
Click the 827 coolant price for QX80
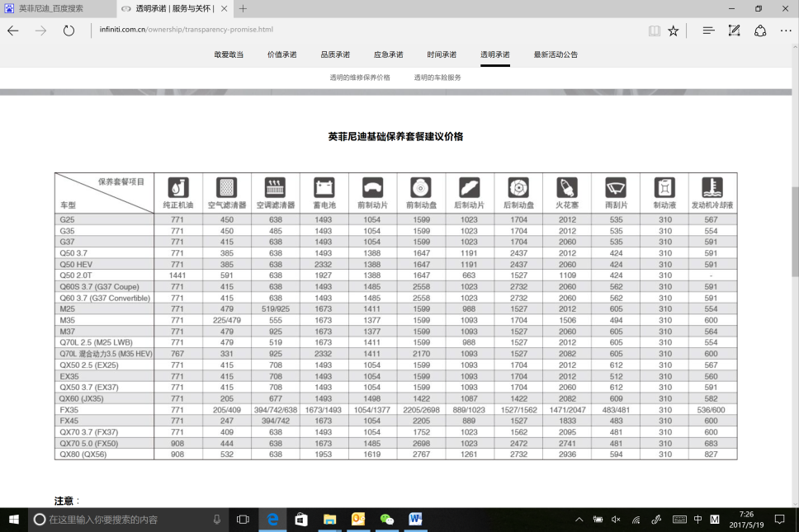(x=711, y=454)
